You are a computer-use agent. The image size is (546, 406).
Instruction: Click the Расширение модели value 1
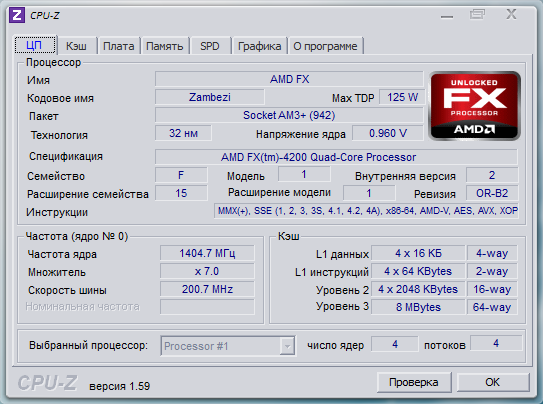[369, 193]
